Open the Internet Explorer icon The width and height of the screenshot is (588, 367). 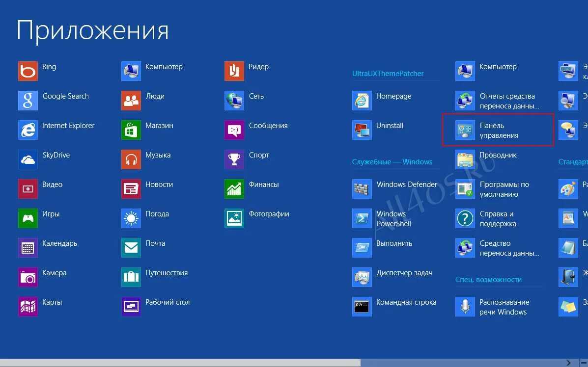[x=28, y=130]
